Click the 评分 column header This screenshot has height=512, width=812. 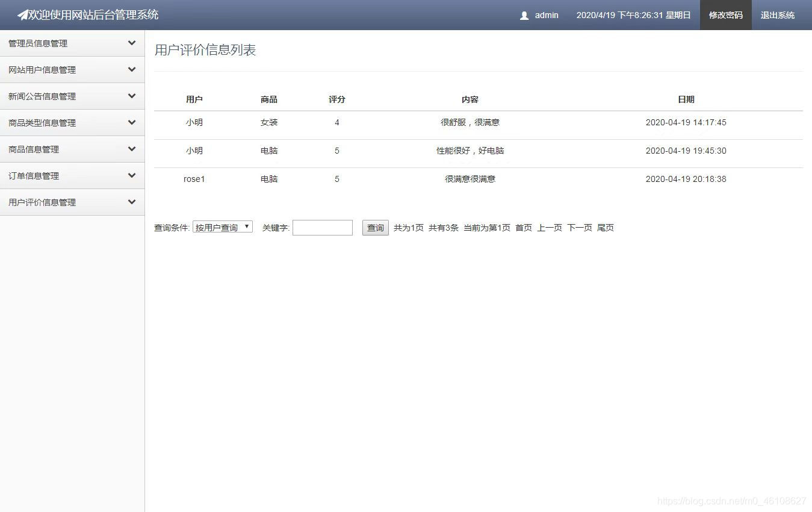coord(337,99)
